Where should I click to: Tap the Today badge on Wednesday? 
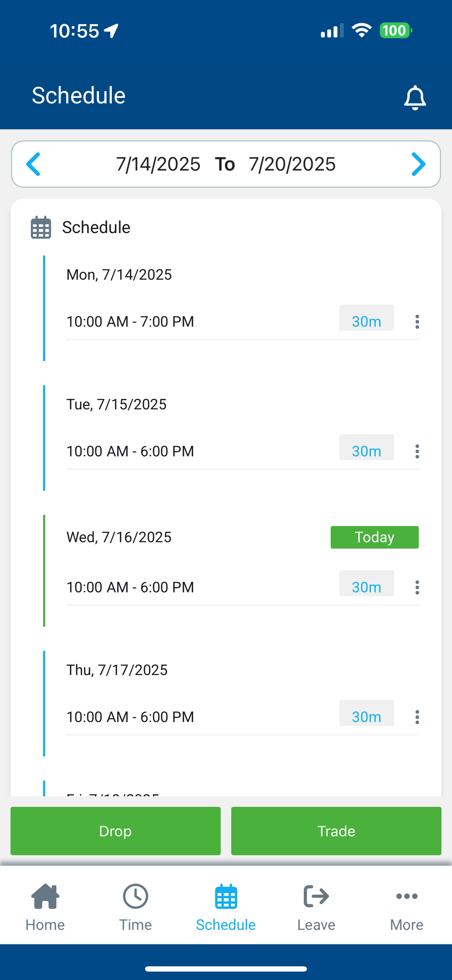(374, 537)
